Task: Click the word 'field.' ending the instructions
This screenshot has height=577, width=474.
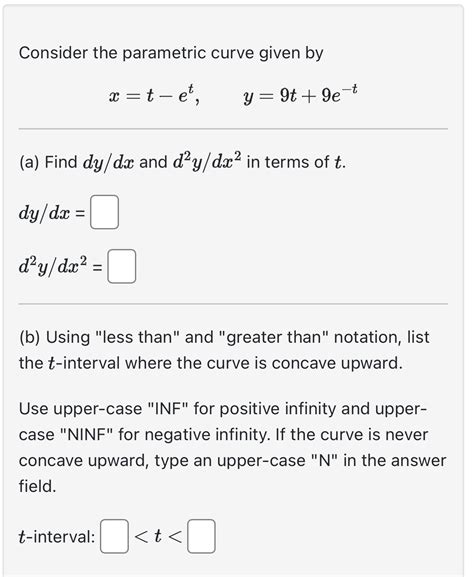Action: (38, 486)
